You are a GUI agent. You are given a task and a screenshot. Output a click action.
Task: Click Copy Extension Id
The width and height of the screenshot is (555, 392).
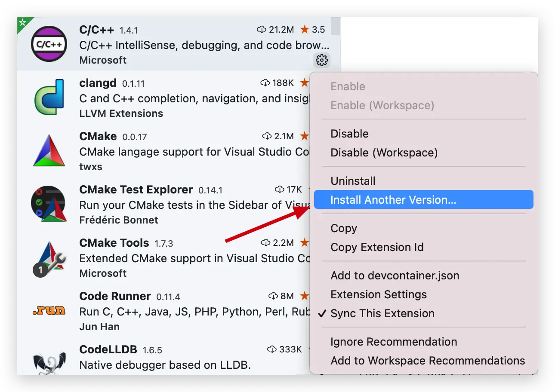click(x=377, y=247)
